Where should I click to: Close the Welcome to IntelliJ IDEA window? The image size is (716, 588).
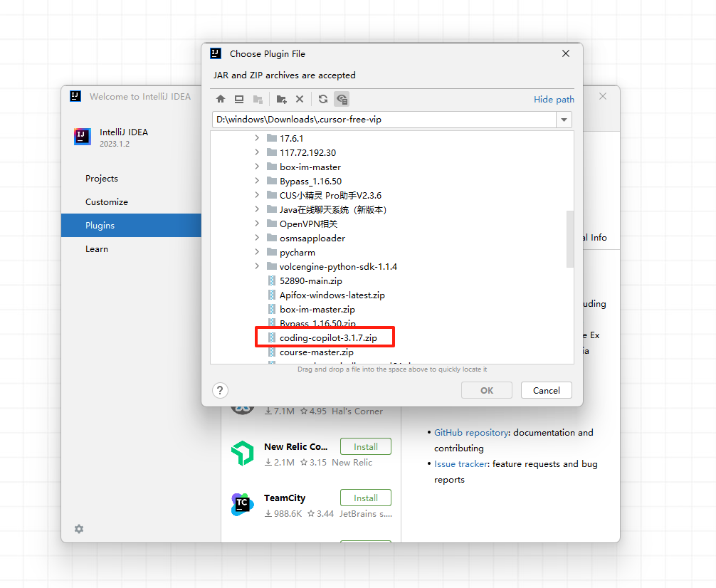[x=603, y=96]
